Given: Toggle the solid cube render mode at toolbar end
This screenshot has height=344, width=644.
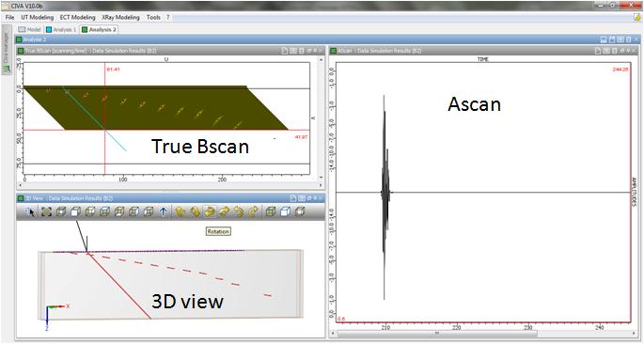Looking at the screenshot, I should point(300,211).
